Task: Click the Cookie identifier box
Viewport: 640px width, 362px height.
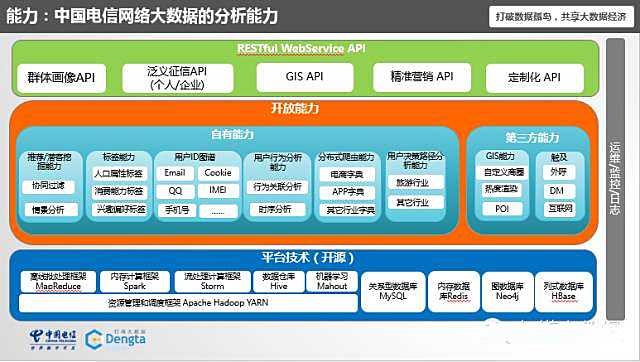Action: coord(218,173)
